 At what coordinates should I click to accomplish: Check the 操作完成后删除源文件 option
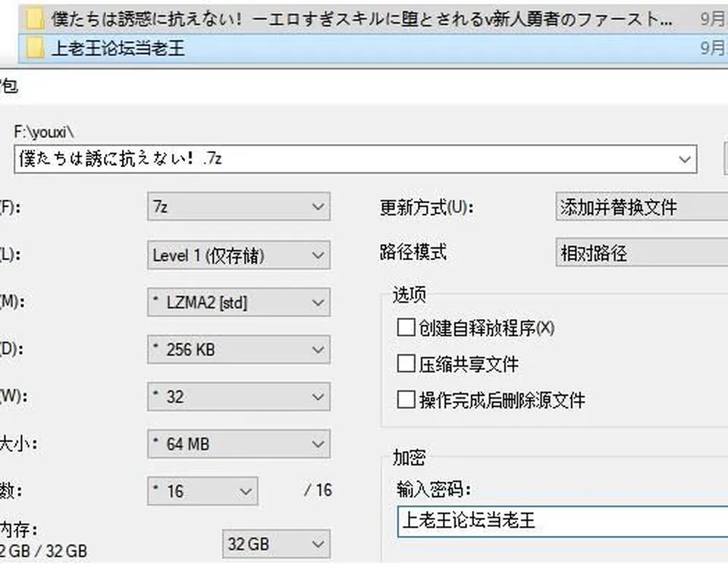click(406, 399)
